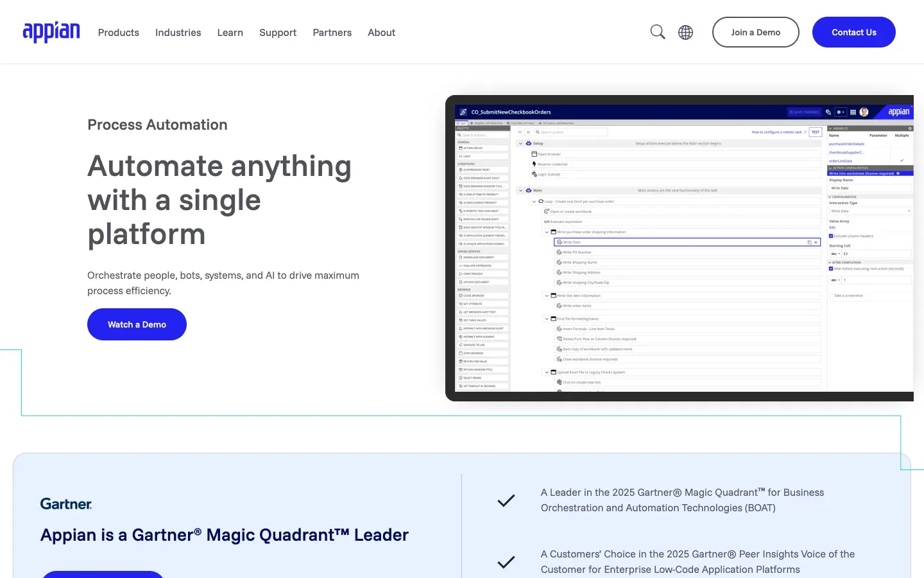Image resolution: width=924 pixels, height=578 pixels.
Task: Click the Save Changes button in product header
Action: pos(804,112)
